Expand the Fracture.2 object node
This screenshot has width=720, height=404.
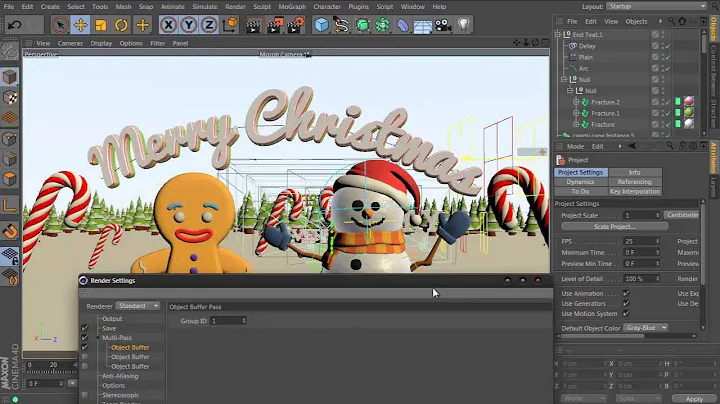[x=576, y=102]
